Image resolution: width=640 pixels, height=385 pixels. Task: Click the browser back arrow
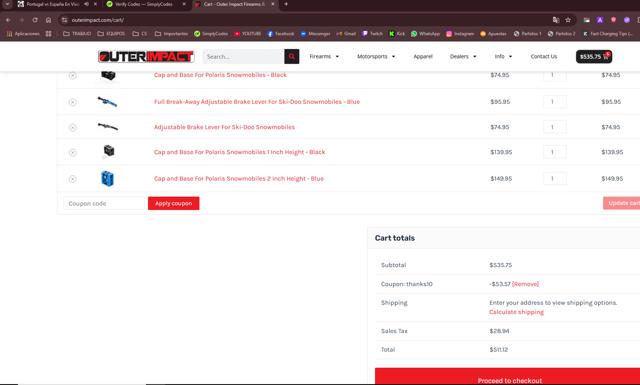click(x=8, y=20)
